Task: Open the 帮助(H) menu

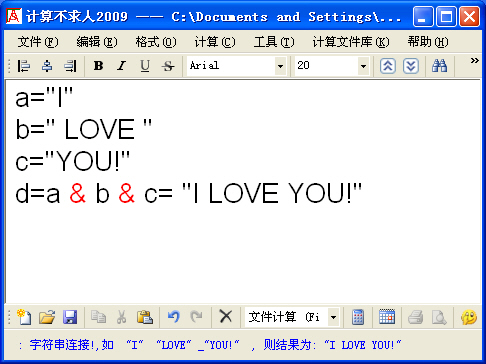Action: click(428, 42)
